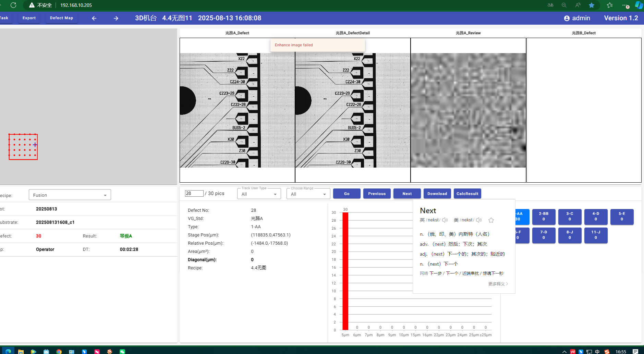644x354 pixels.
Task: Click the left arrow navigation icon
Action: pos(94,18)
